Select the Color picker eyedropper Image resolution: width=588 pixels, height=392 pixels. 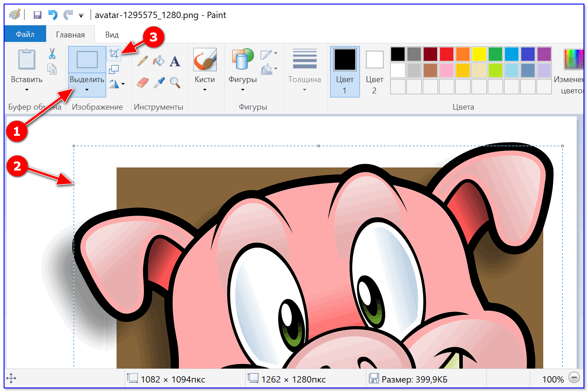point(159,83)
